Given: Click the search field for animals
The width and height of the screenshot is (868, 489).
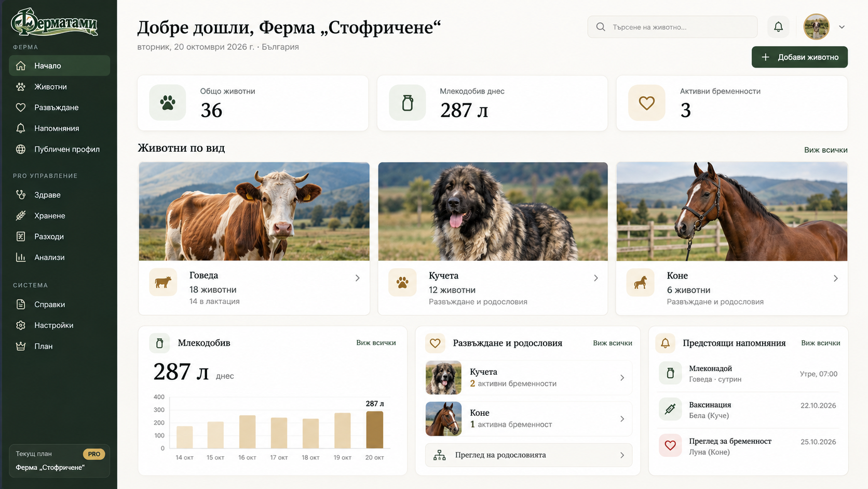Looking at the screenshot, I should [x=672, y=27].
